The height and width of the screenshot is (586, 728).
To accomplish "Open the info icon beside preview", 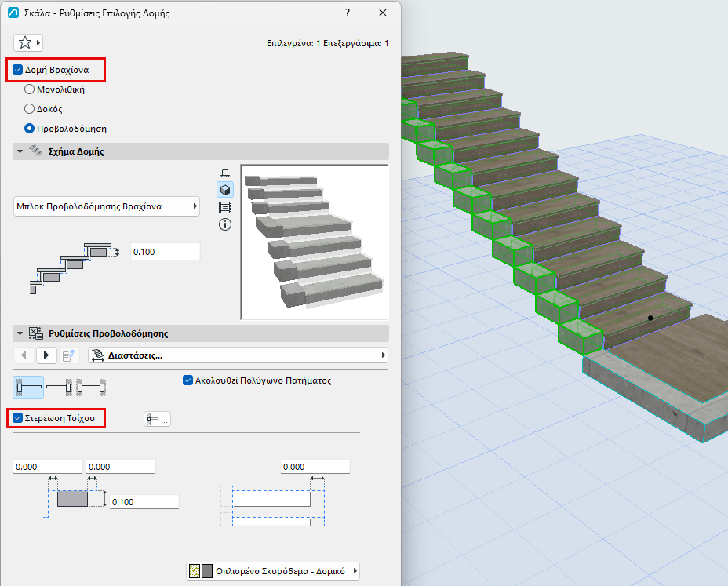I will coord(225,224).
